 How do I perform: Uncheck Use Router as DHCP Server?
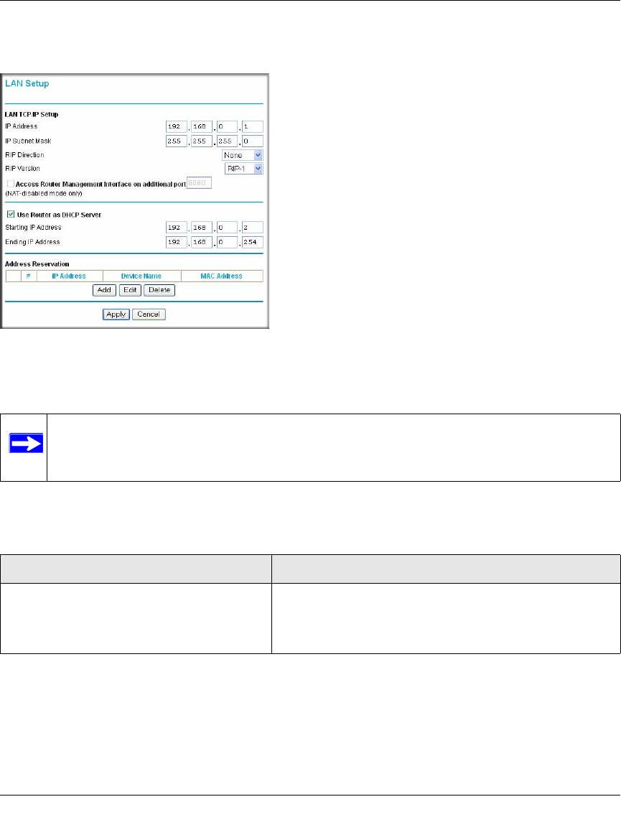pos(10,214)
